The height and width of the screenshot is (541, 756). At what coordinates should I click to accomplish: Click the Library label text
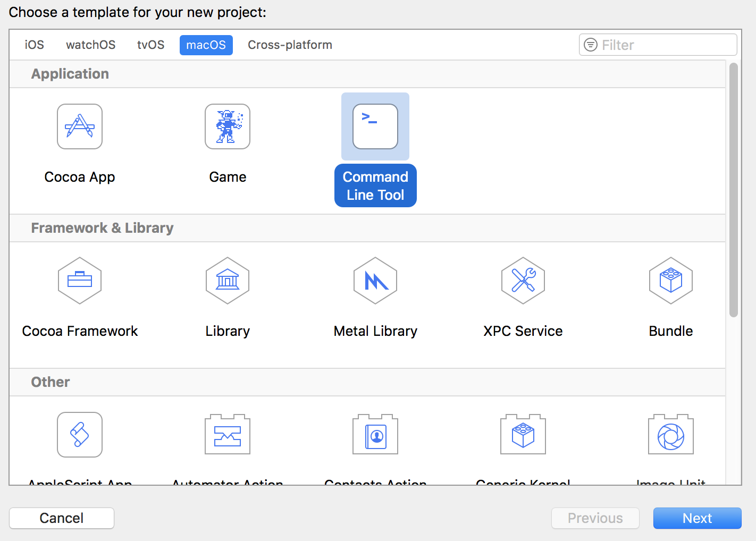228,331
